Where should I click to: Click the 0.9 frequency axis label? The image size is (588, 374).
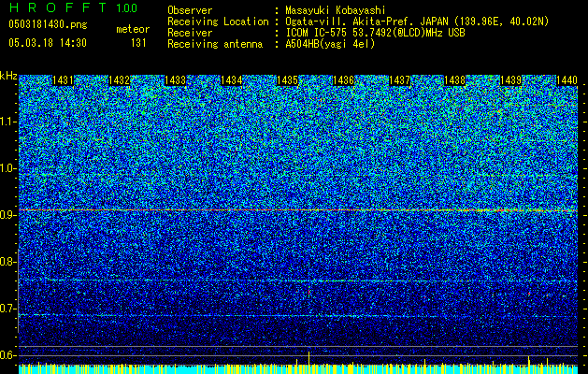pos(7,215)
